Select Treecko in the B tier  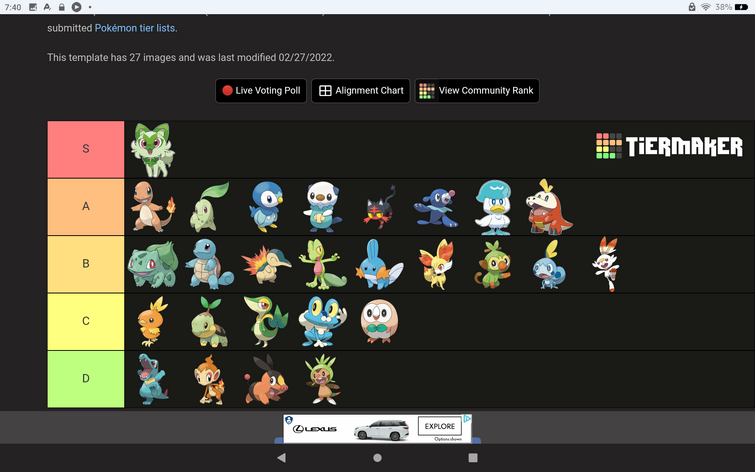pyautogui.click(x=323, y=264)
